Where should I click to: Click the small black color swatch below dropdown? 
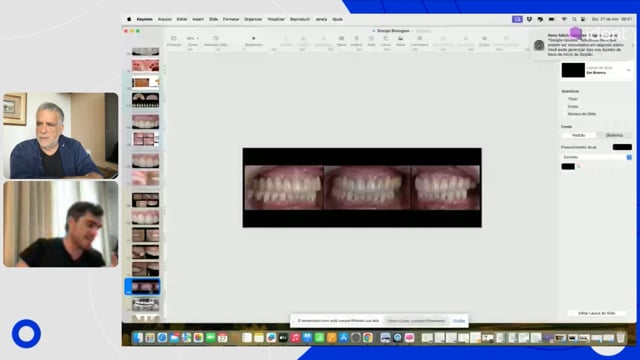pos(568,167)
